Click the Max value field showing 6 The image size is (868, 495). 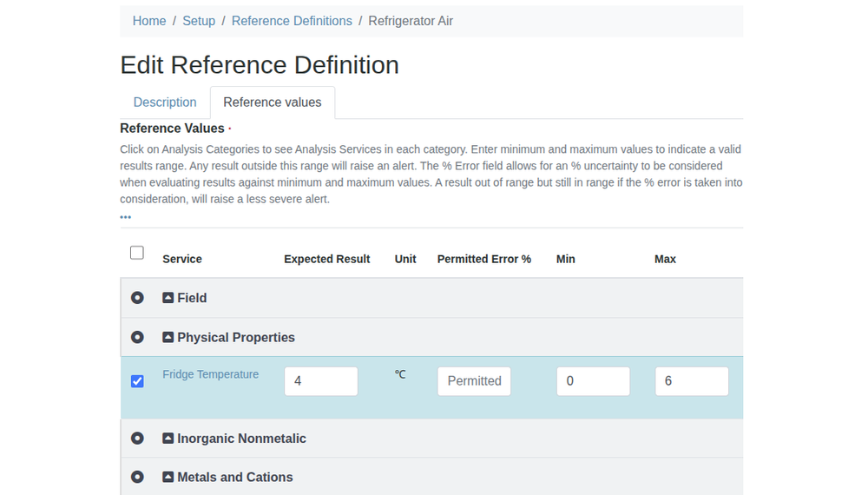691,381
